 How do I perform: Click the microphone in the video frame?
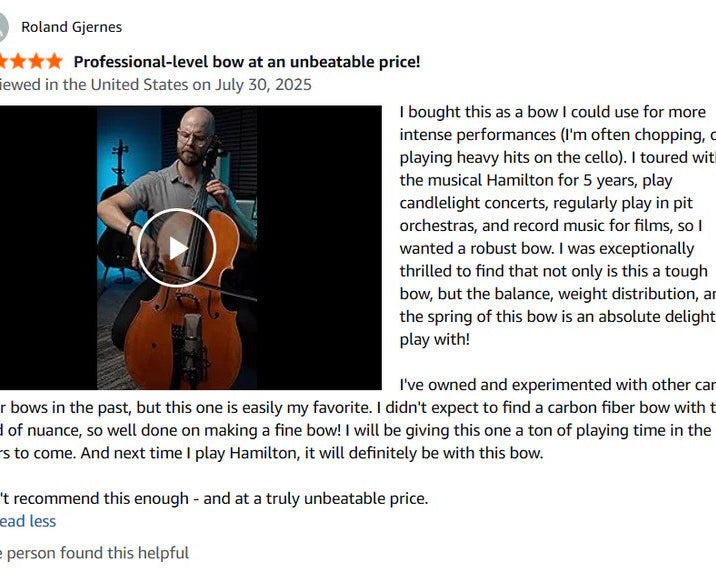point(191,345)
